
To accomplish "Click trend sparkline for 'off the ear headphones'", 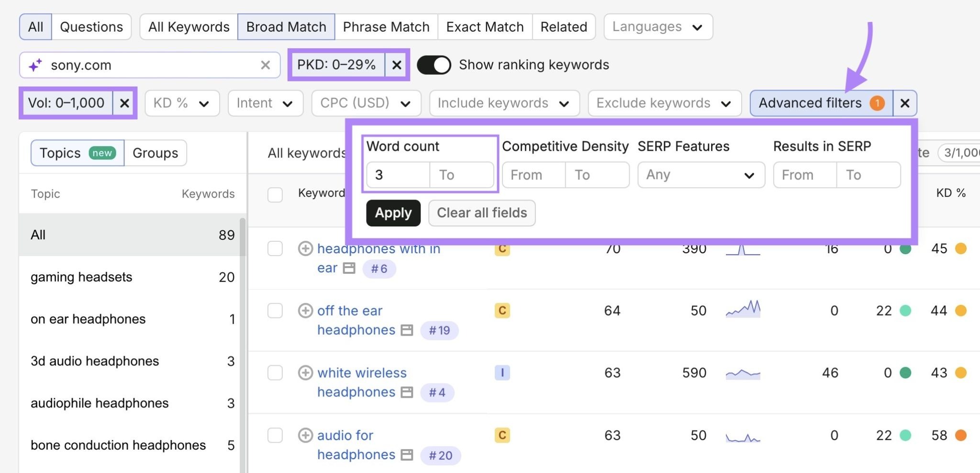I will [x=743, y=309].
